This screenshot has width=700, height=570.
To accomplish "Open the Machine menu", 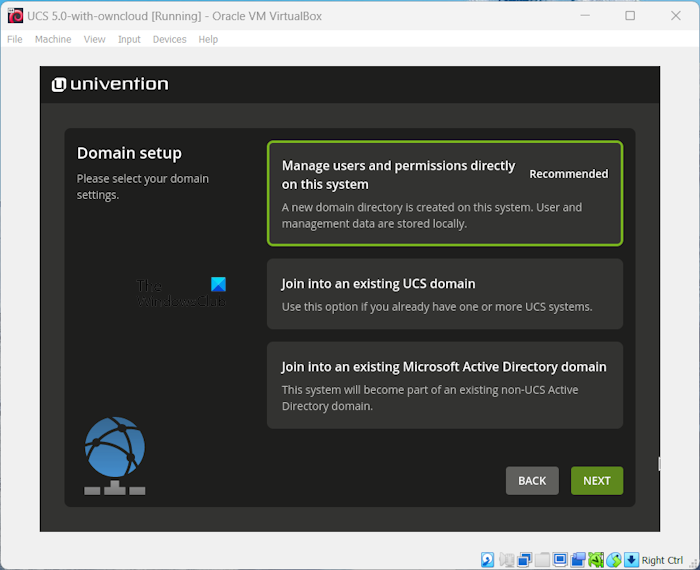I will pos(53,39).
